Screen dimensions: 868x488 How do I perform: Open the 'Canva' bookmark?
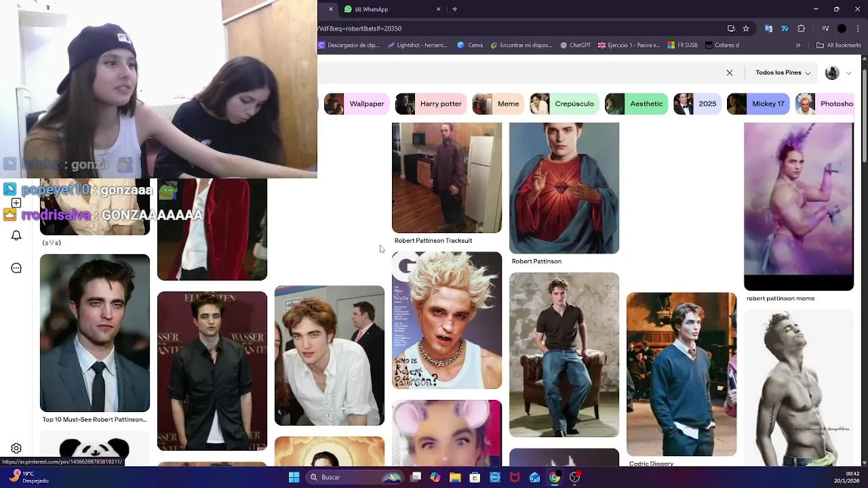click(470, 45)
